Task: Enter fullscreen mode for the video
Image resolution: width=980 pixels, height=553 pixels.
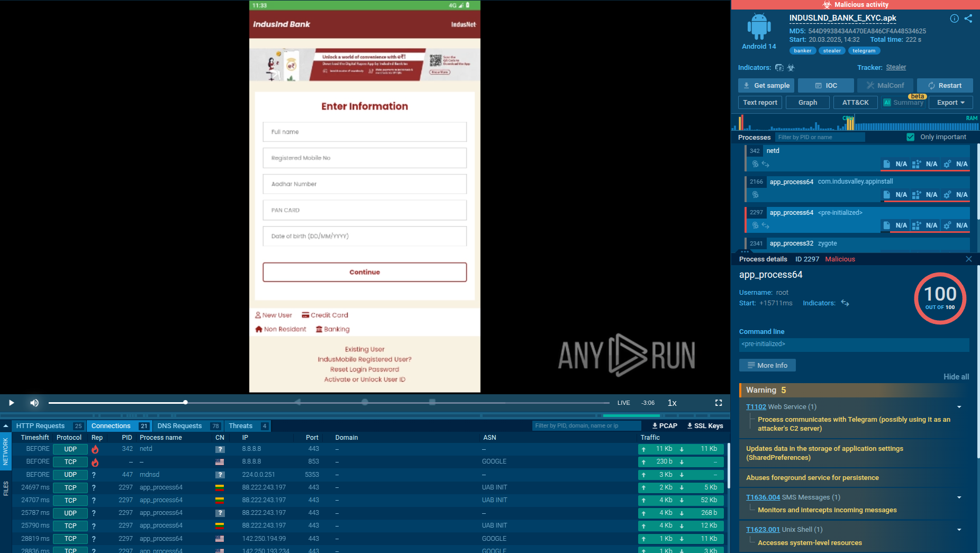Action: (x=719, y=403)
